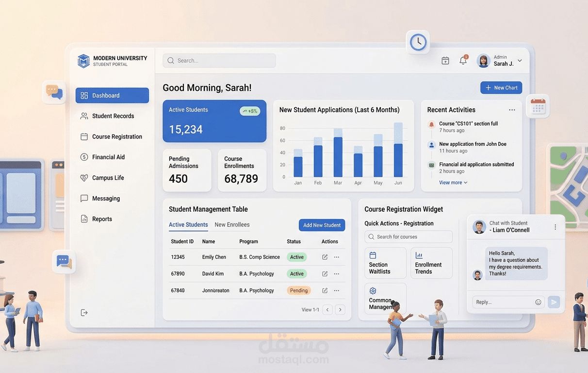Click the logout icon at sidebar bottom
This screenshot has height=373, width=588.
point(84,312)
